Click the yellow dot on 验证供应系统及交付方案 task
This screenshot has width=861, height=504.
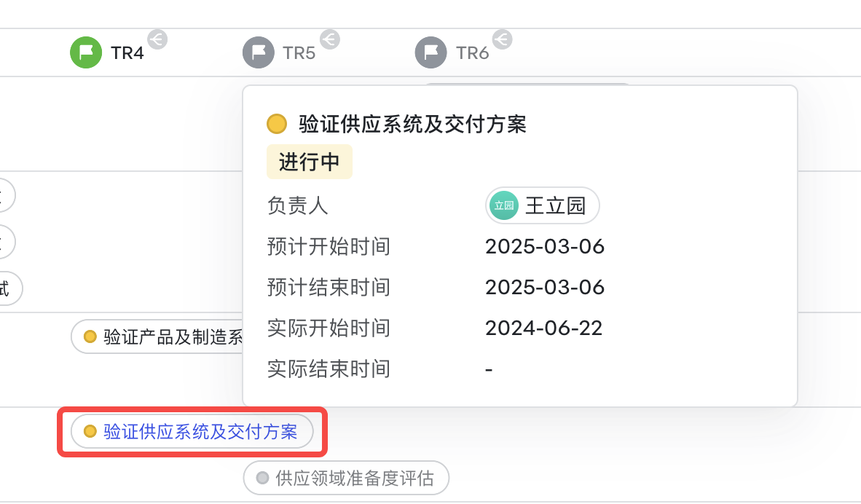[x=90, y=431]
